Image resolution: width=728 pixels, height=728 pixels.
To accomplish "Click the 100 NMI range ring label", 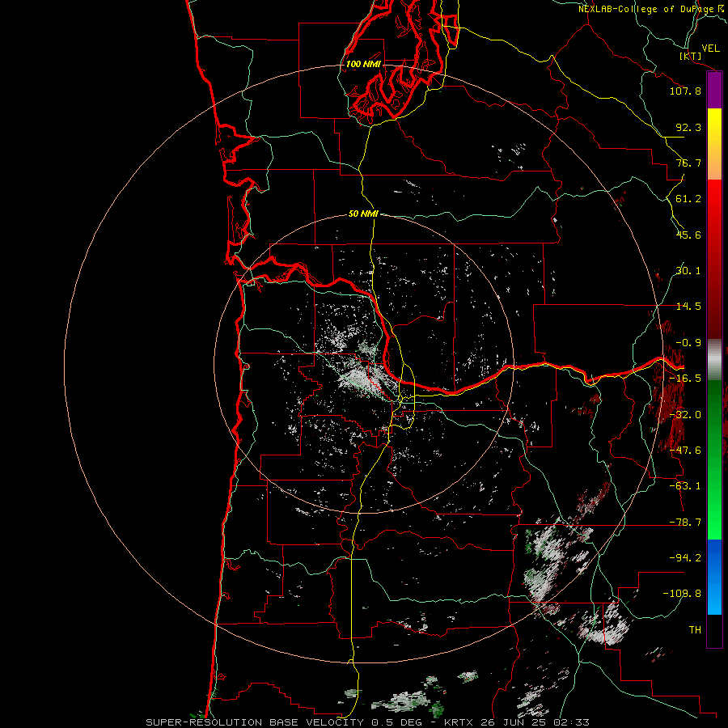I will (363, 64).
